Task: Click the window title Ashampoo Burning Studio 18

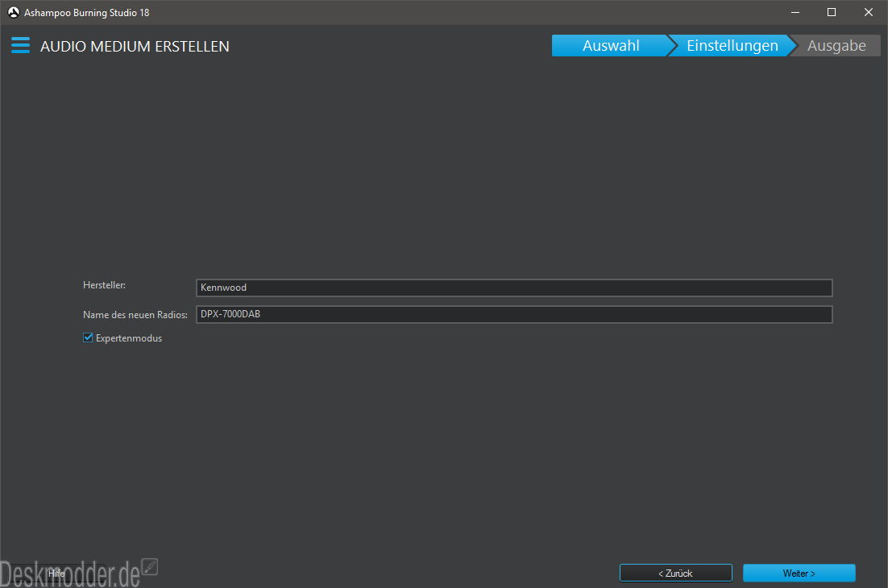Action: (87, 12)
